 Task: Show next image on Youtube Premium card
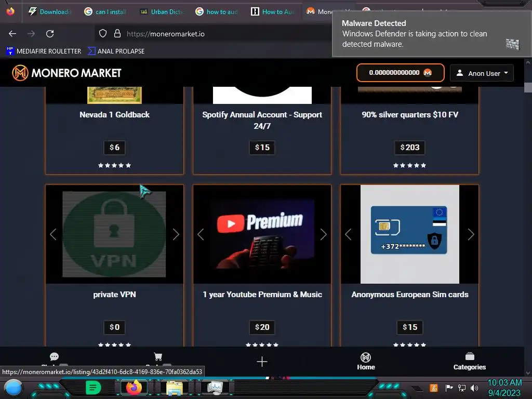(x=323, y=234)
